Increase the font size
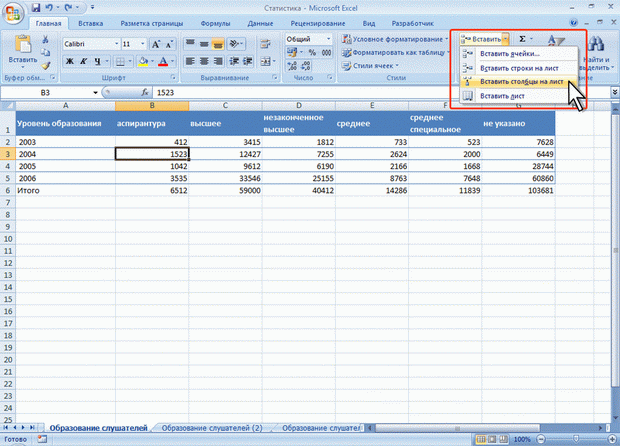The width and height of the screenshot is (620, 446). click(156, 44)
